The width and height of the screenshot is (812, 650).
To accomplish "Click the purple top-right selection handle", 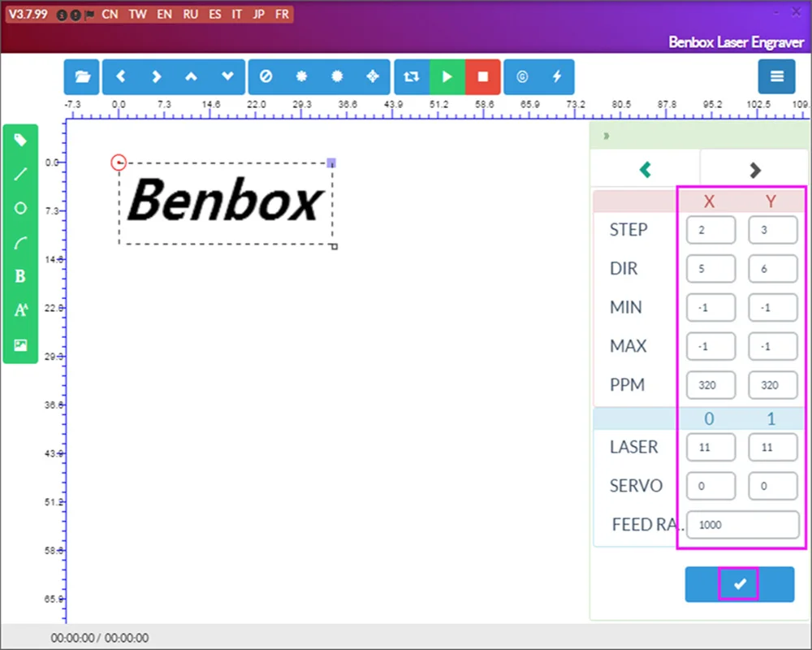I will point(331,163).
